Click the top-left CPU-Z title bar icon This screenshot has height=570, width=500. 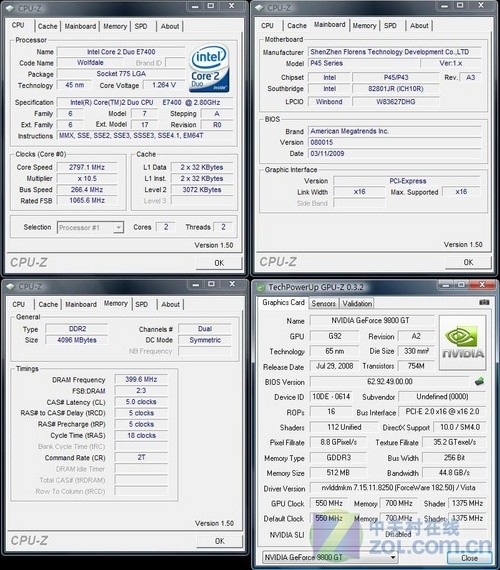click(10, 8)
